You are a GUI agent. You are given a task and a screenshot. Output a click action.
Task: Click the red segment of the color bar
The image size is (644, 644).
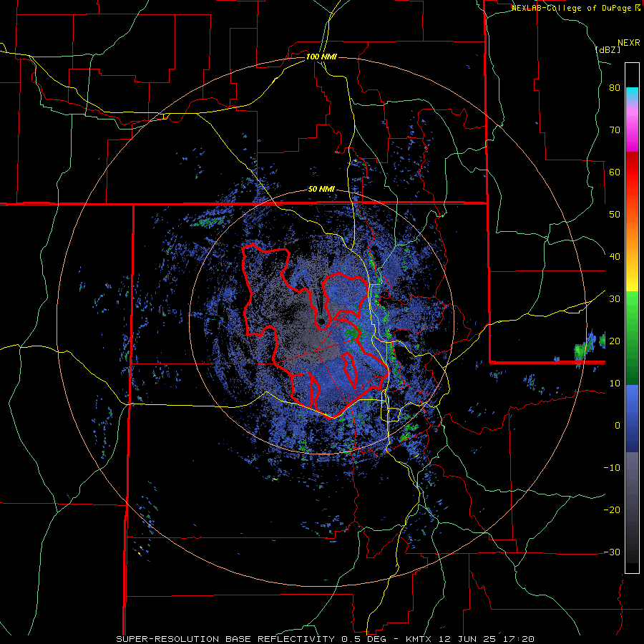(632, 173)
